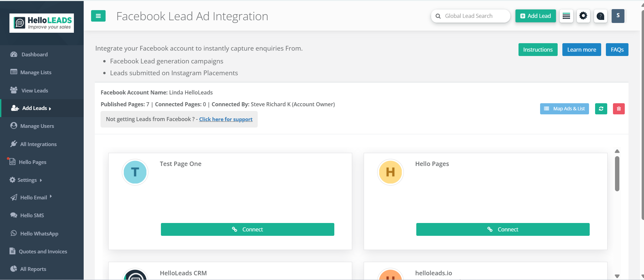Image resolution: width=644 pixels, height=280 pixels.
Task: Expand the Settings sidebar menu
Action: tap(27, 180)
